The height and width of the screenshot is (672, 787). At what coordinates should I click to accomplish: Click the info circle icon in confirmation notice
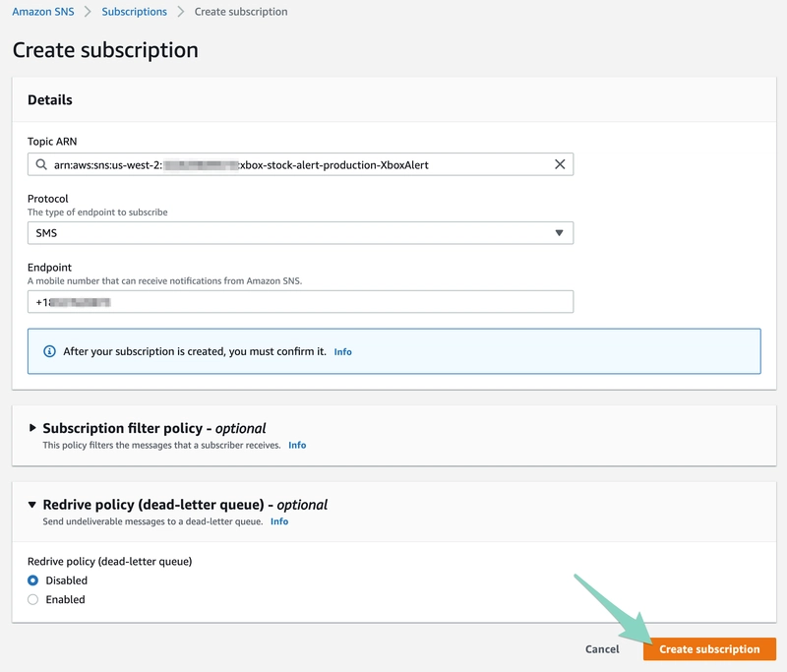coord(50,351)
